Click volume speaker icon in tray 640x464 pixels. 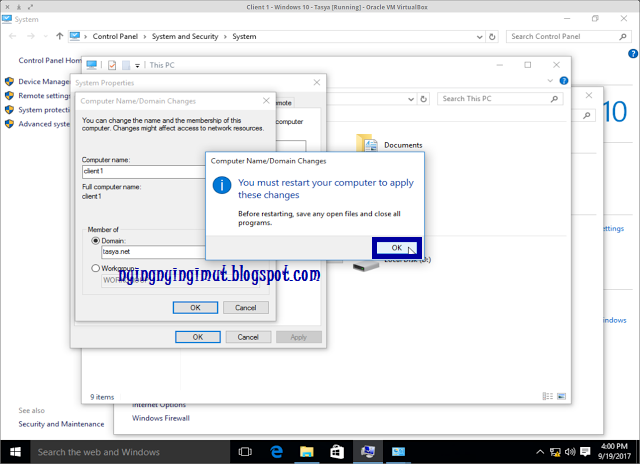pos(570,452)
